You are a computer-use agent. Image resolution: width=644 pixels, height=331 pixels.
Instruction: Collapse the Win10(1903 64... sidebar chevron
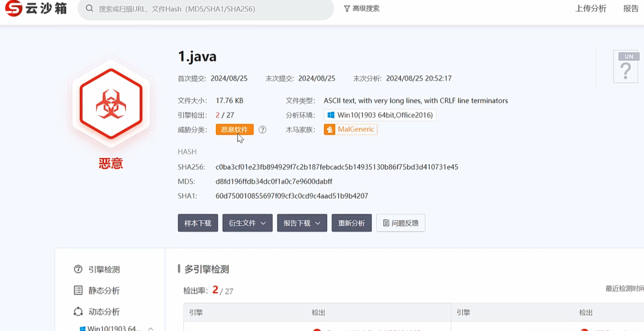tap(151, 329)
